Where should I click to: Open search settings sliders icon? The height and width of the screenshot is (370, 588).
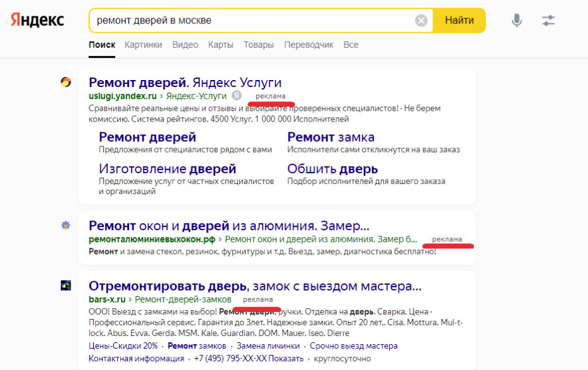click(548, 20)
